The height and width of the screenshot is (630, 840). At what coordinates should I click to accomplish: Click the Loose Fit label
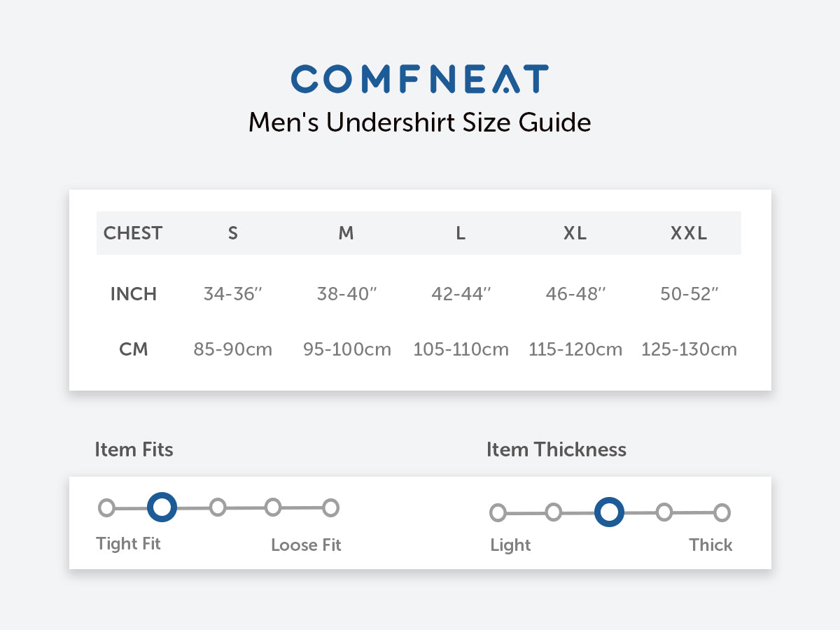click(306, 545)
